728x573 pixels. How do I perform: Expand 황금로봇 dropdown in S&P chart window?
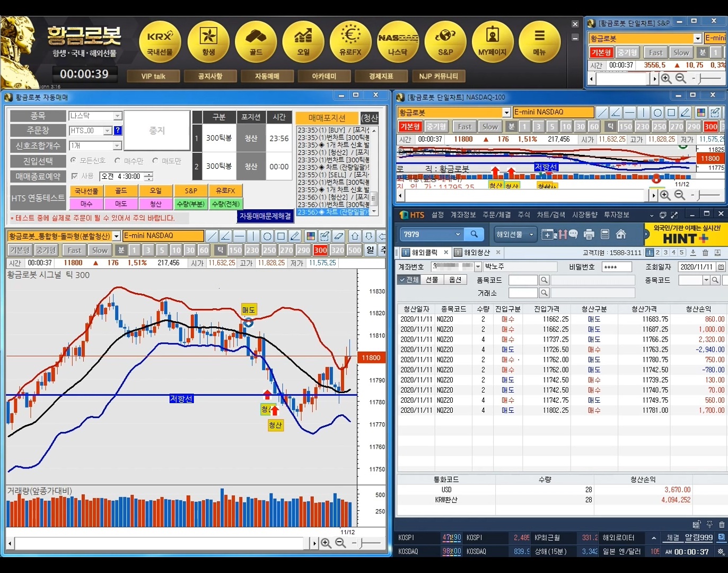698,38
